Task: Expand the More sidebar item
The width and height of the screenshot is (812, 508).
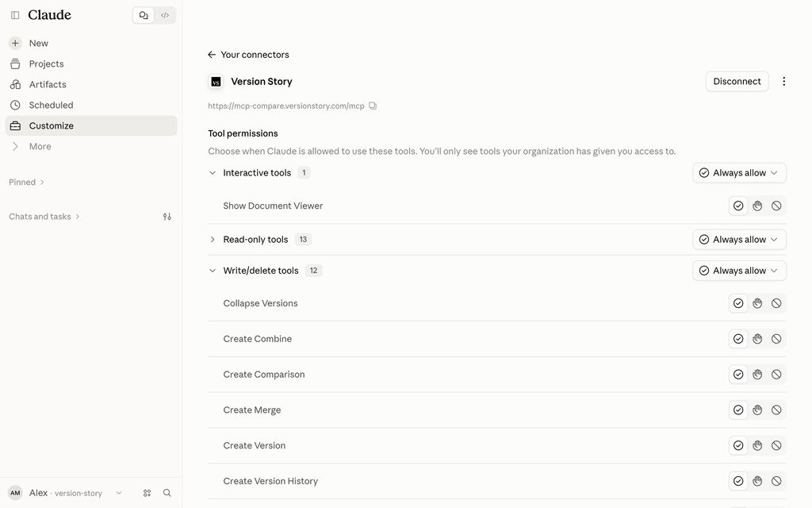Action: pos(91,147)
